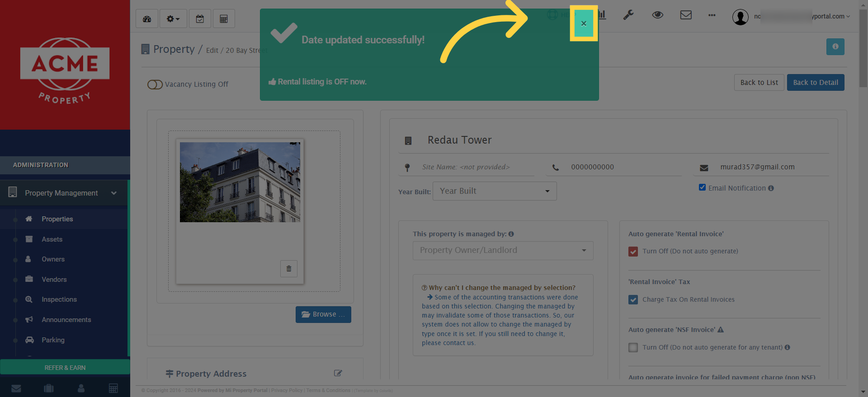Click the email address field
868x397 pixels.
click(761, 167)
